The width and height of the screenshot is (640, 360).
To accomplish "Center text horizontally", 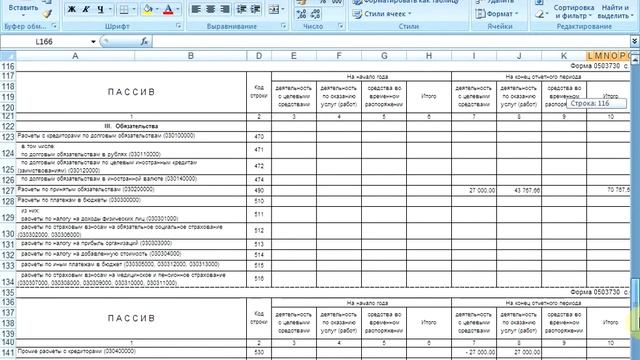I will (211, 9).
